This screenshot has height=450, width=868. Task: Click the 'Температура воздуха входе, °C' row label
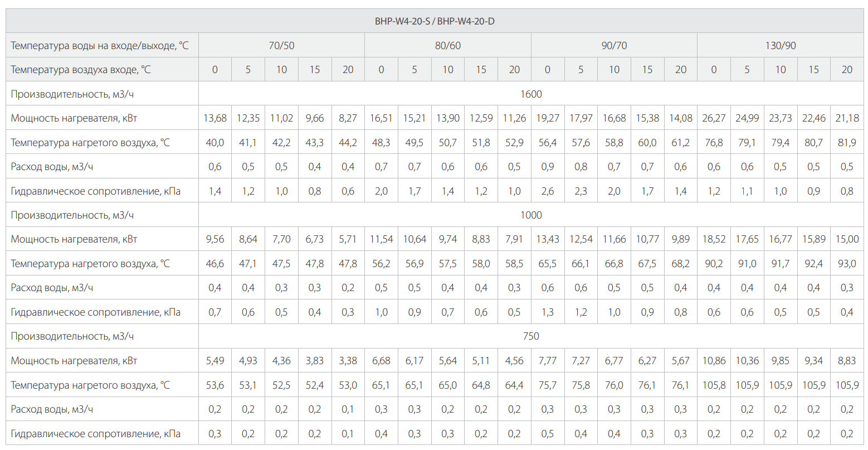pyautogui.click(x=81, y=70)
